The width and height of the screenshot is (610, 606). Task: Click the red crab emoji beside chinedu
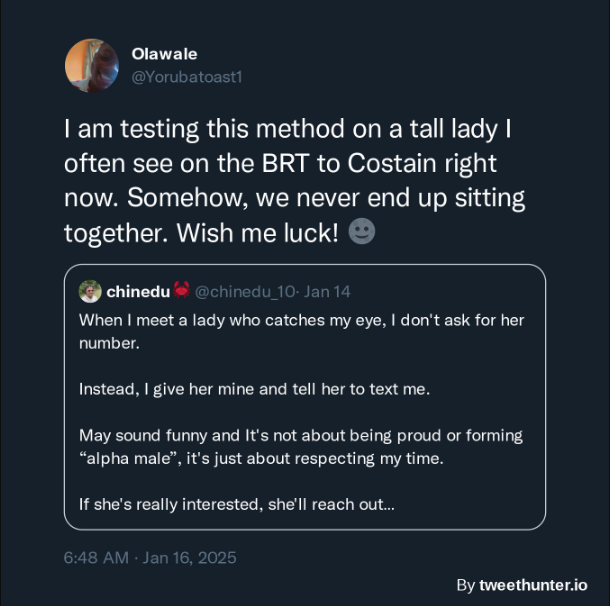point(181,291)
